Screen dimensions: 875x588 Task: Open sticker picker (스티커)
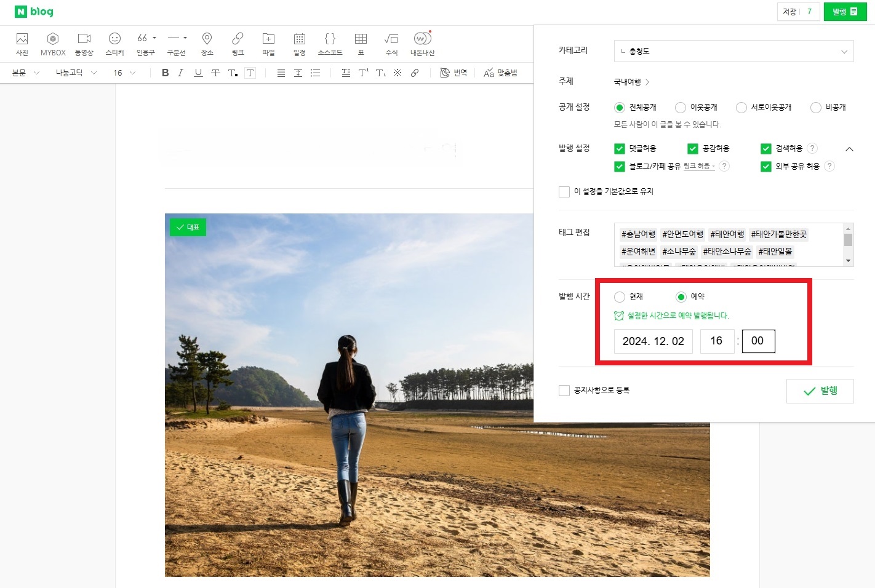[x=114, y=44]
